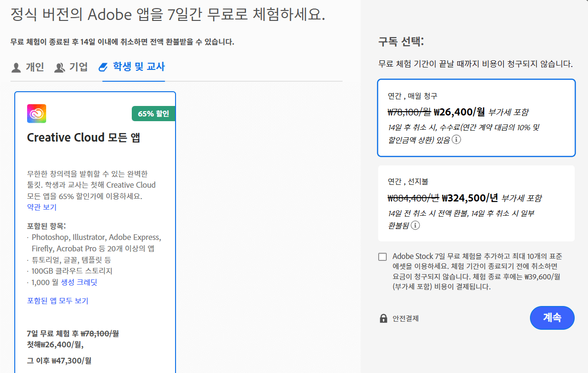Open the 약관 보기 link

(x=41, y=207)
